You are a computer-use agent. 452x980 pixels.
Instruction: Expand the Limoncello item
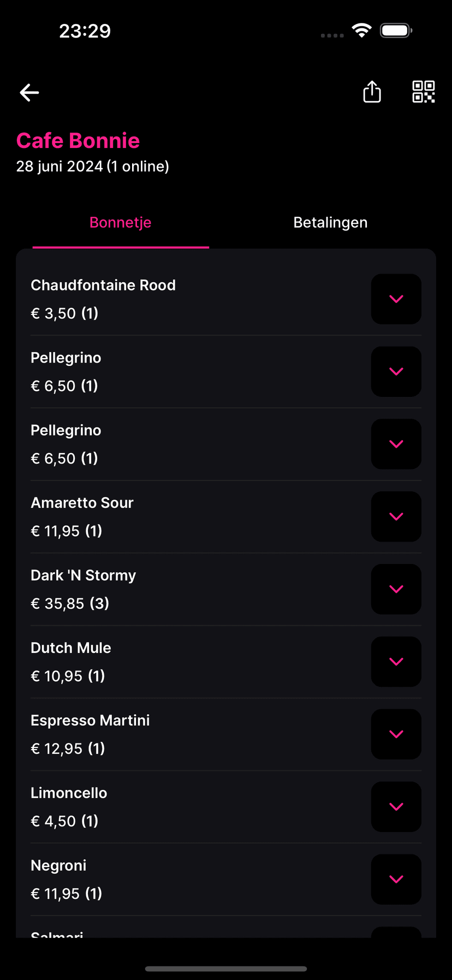click(396, 807)
